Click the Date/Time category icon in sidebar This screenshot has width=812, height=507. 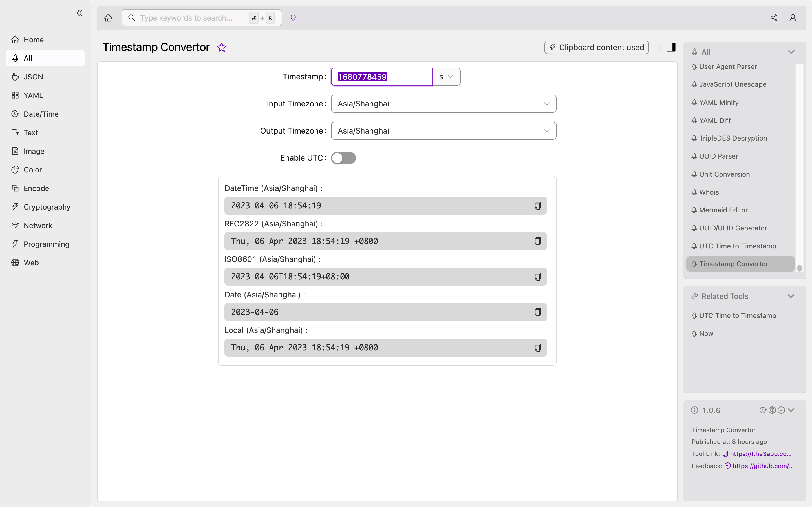(x=15, y=114)
